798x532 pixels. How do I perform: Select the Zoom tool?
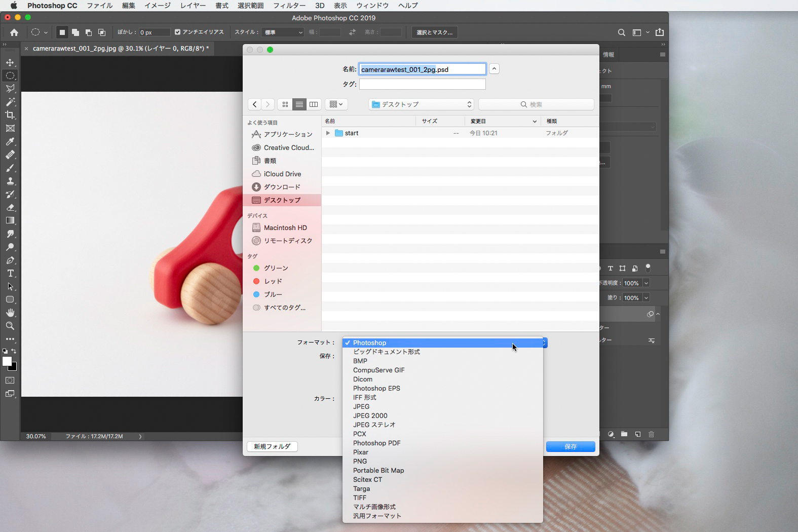pyautogui.click(x=10, y=326)
